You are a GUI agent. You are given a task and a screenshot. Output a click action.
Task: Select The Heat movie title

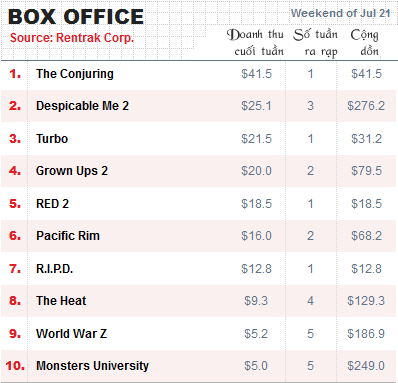pos(61,301)
